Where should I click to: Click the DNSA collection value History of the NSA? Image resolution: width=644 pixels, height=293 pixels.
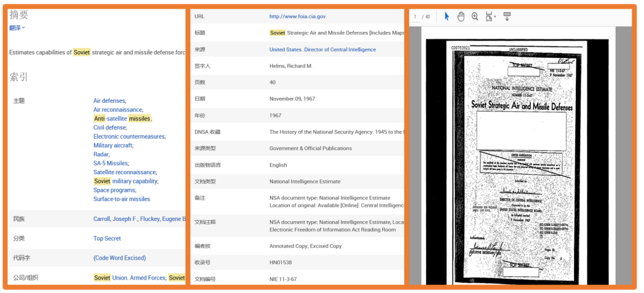click(x=337, y=132)
